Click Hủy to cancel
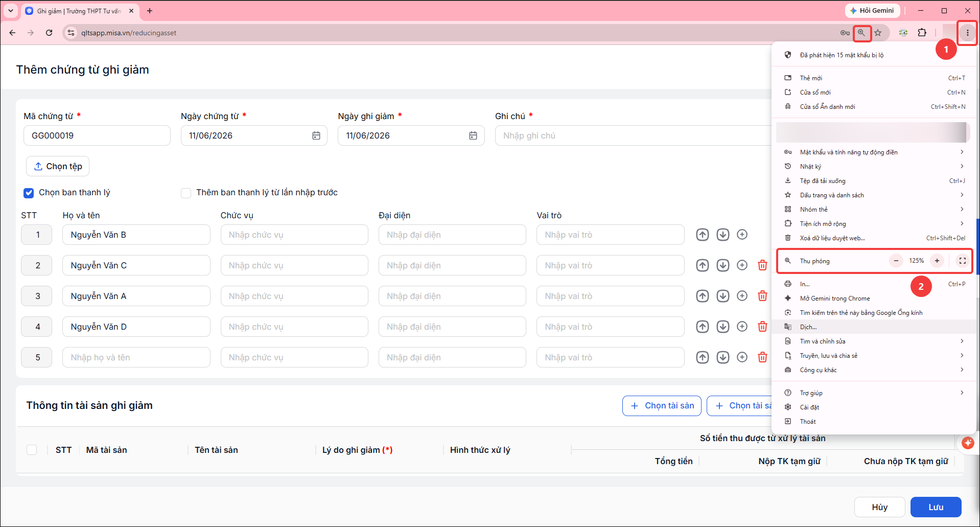The image size is (980, 527). pos(880,507)
